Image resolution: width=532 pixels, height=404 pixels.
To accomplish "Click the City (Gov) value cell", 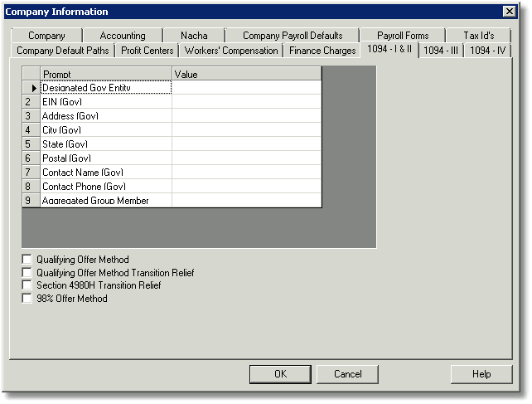I will pyautogui.click(x=246, y=129).
